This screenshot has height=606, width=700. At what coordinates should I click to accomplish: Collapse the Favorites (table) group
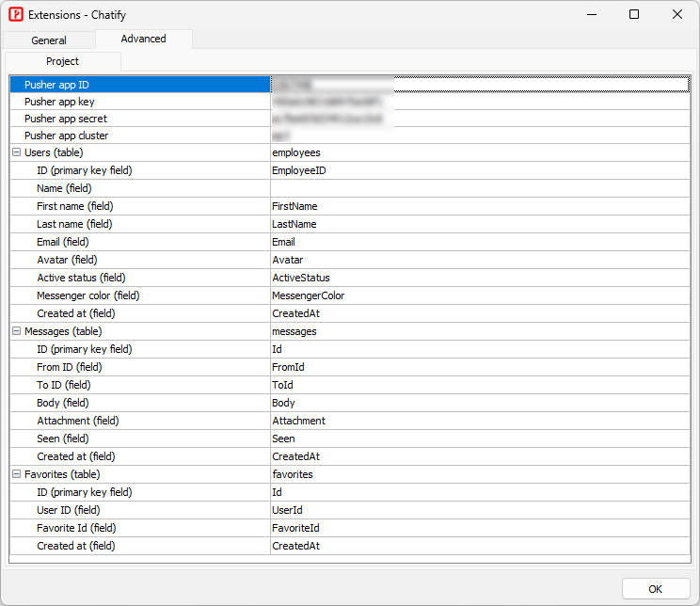coord(17,474)
